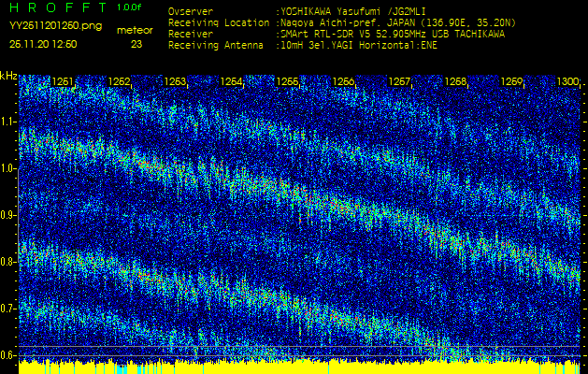Select the meteor count value 23
Screen dimensions: 588x374
click(x=136, y=43)
